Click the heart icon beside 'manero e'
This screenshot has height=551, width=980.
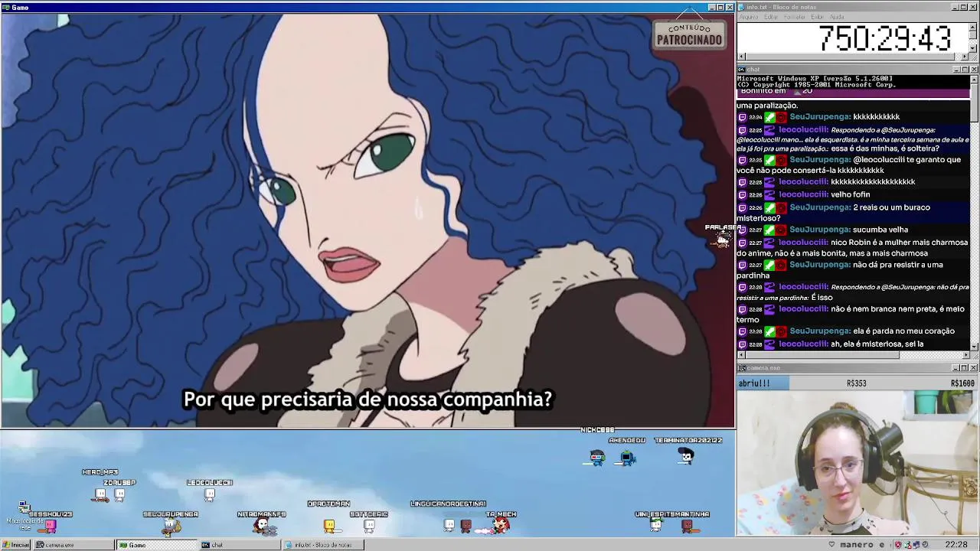pyautogui.click(x=831, y=545)
